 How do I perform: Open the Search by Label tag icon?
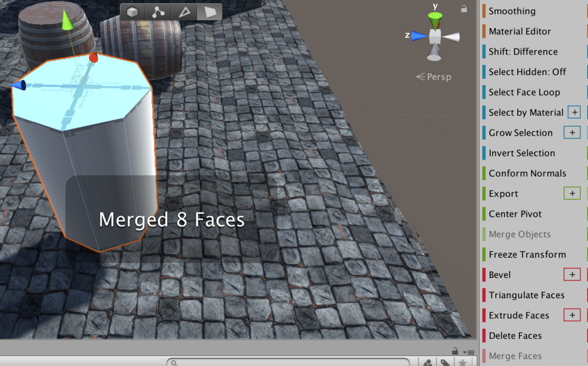pos(445,362)
